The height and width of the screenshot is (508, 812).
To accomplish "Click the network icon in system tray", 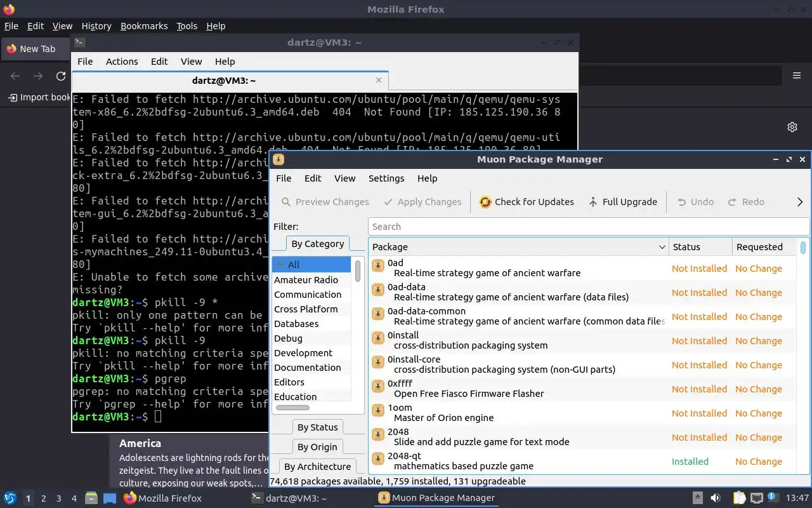I will (x=756, y=498).
